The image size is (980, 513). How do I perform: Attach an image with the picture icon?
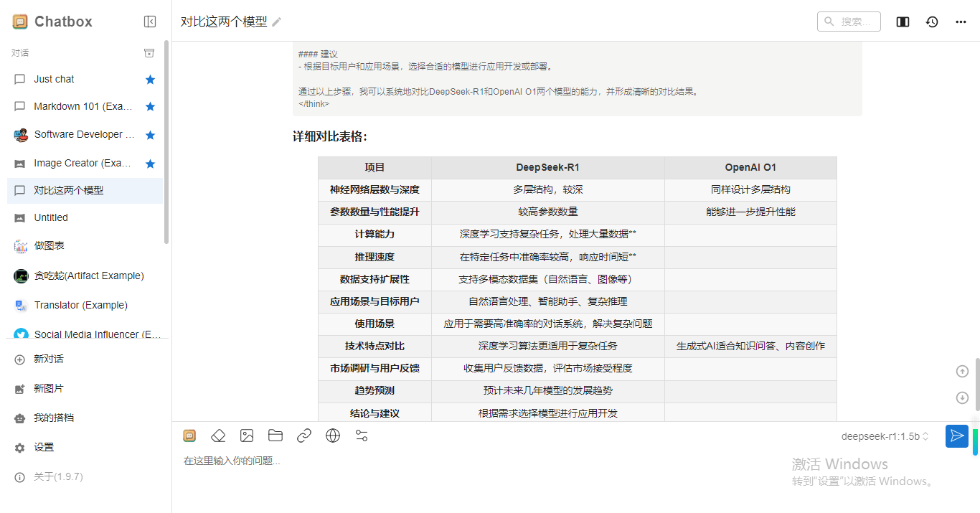pos(247,436)
